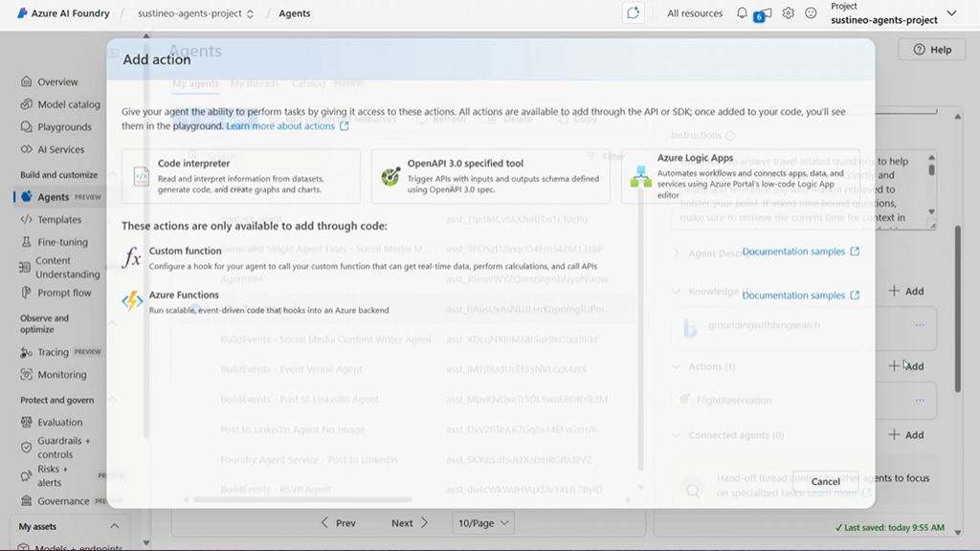Screen dimensions: 980x551
Task: Select the Code interpreter action card
Action: click(240, 176)
